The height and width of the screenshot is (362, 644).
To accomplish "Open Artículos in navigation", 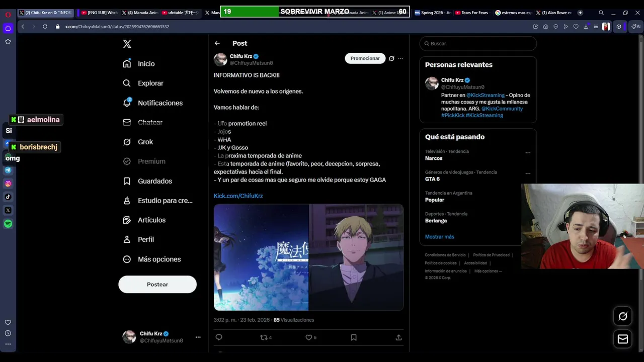I will point(145,220).
